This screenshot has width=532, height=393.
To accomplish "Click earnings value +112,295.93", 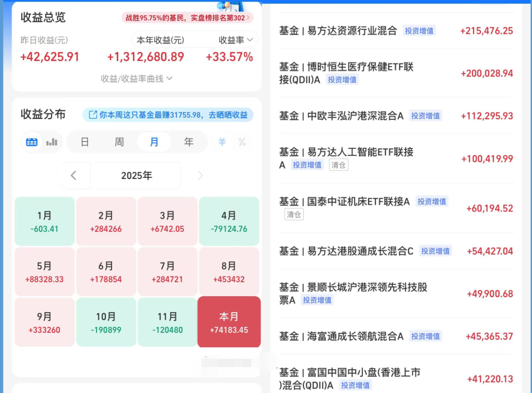I will (487, 116).
